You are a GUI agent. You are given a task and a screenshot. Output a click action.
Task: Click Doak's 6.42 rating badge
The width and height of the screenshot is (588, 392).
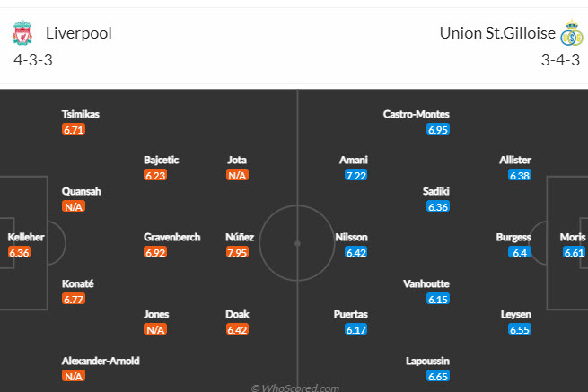pyautogui.click(x=238, y=329)
